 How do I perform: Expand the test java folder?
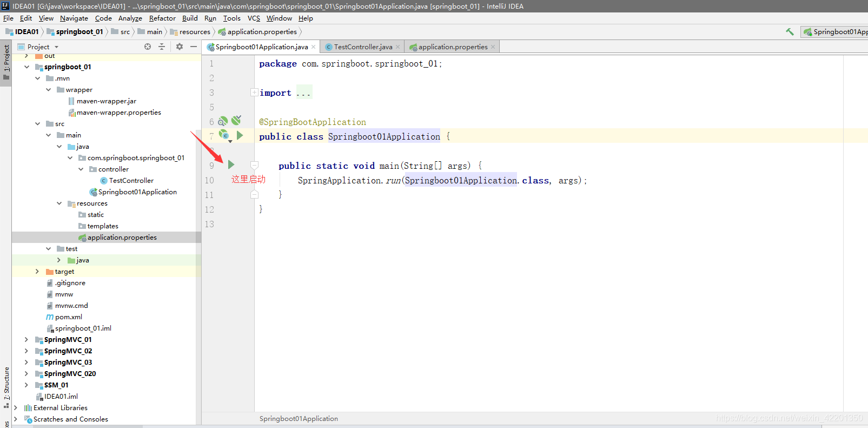[59, 260]
